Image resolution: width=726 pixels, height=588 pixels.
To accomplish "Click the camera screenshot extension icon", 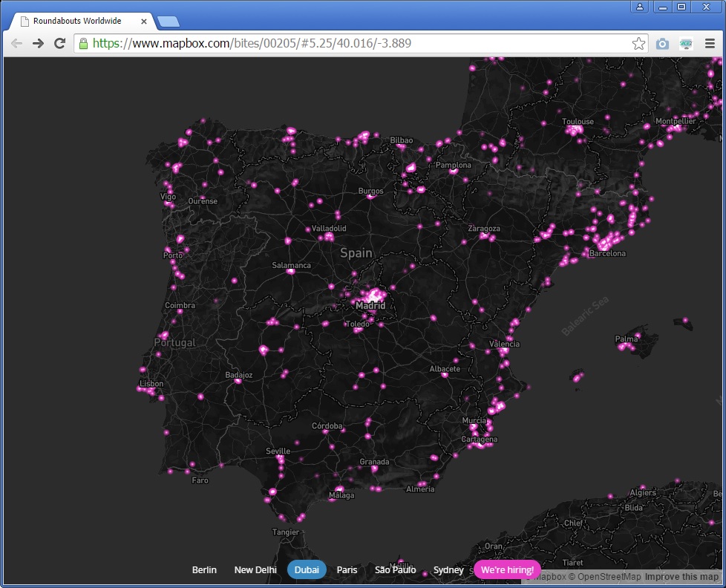I will (x=662, y=44).
